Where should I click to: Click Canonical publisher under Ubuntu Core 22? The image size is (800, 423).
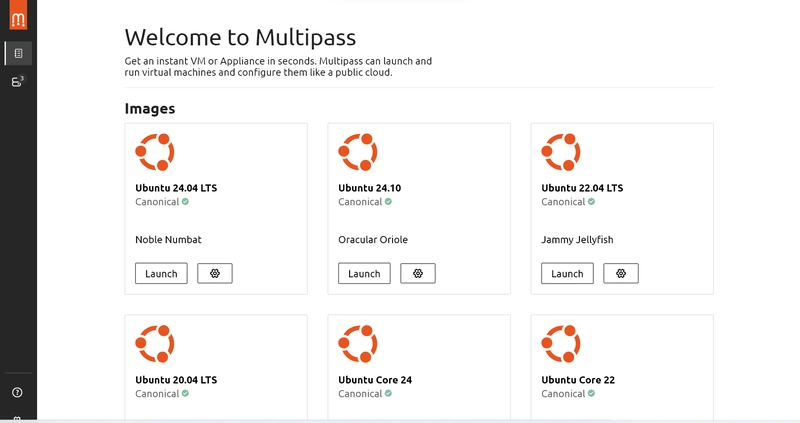(563, 393)
